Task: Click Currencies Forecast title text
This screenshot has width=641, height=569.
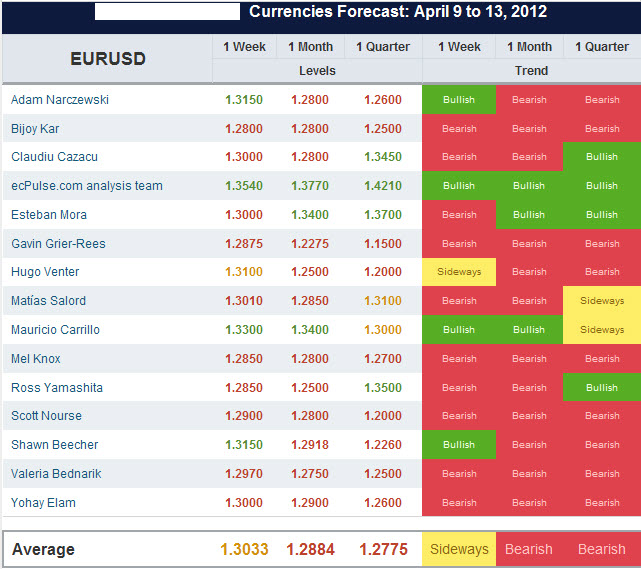Action: (x=398, y=11)
